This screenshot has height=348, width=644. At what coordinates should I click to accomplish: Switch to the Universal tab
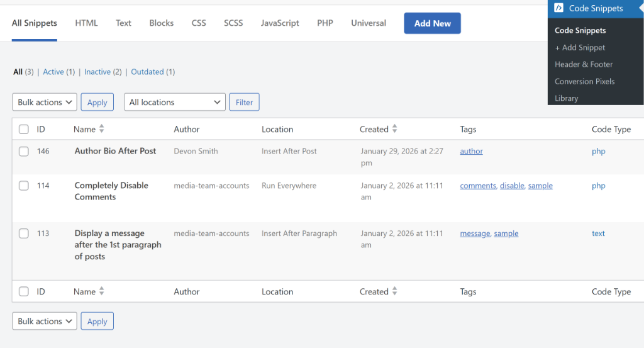369,23
